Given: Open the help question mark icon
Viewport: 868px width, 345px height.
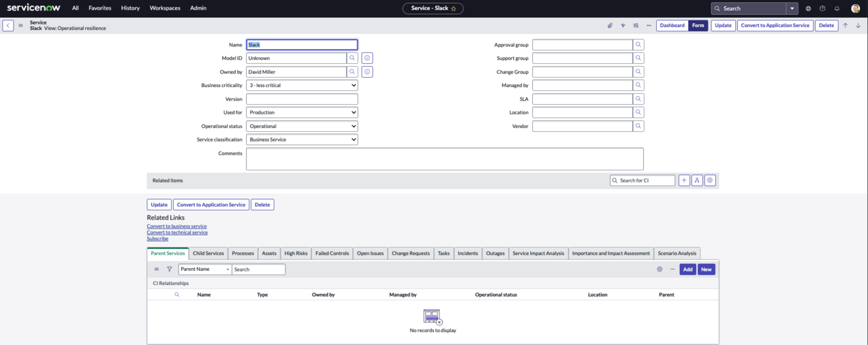Looking at the screenshot, I should click(x=822, y=8).
